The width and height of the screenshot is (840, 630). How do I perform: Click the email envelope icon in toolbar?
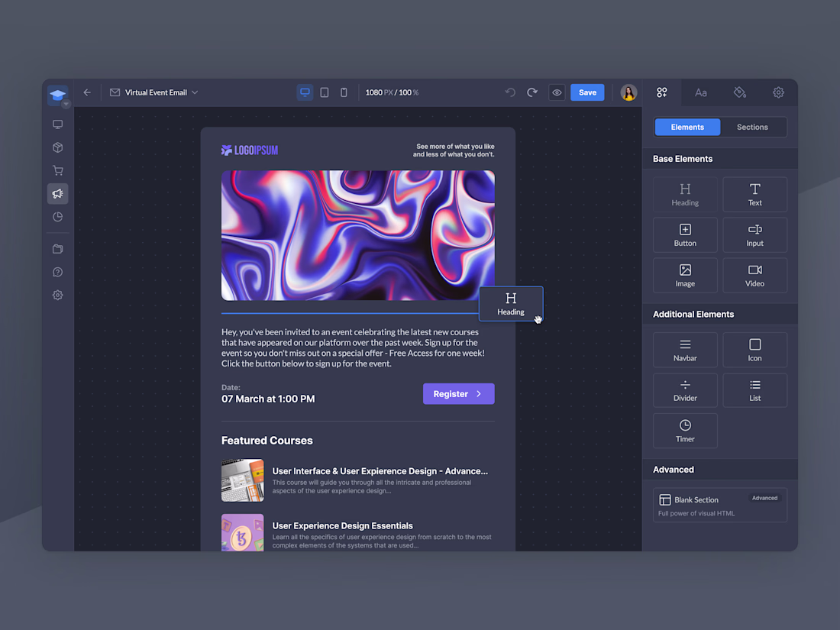pyautogui.click(x=115, y=92)
